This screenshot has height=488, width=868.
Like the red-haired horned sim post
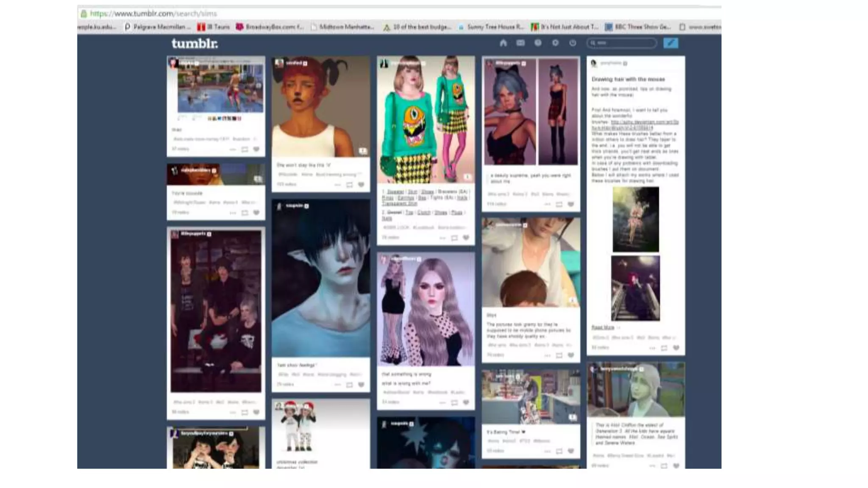point(361,185)
